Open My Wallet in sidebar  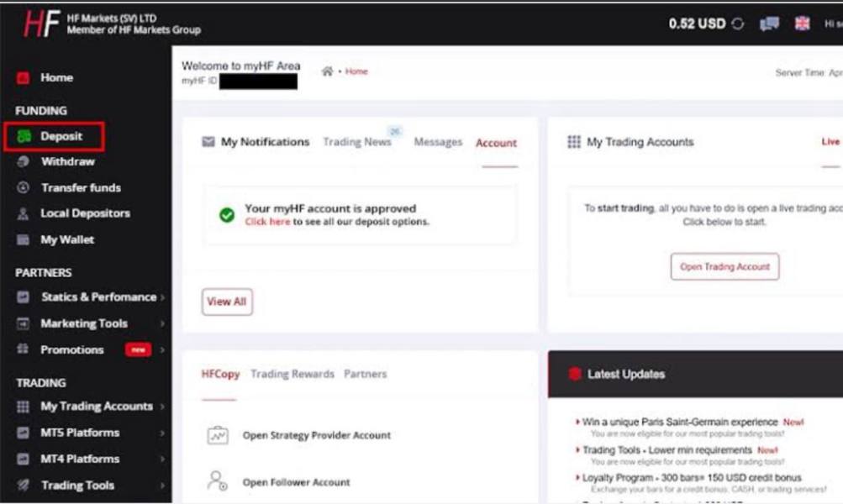pyautogui.click(x=67, y=239)
